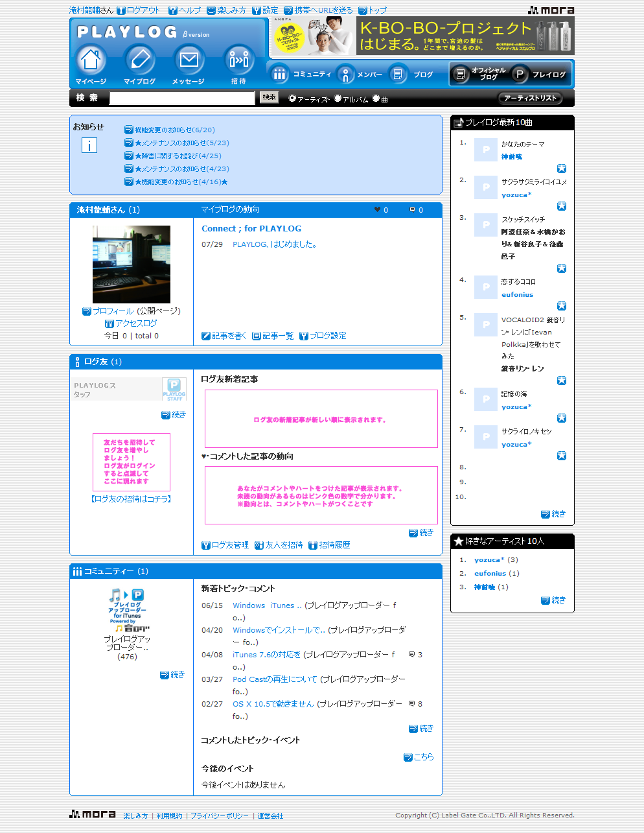
Task: Open the マイブログ pencil icon
Action: [x=140, y=61]
